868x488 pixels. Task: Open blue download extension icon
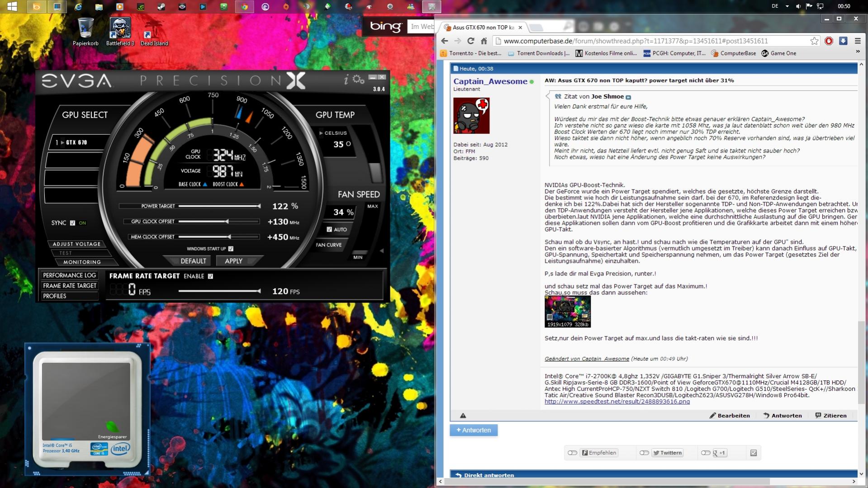click(x=843, y=41)
